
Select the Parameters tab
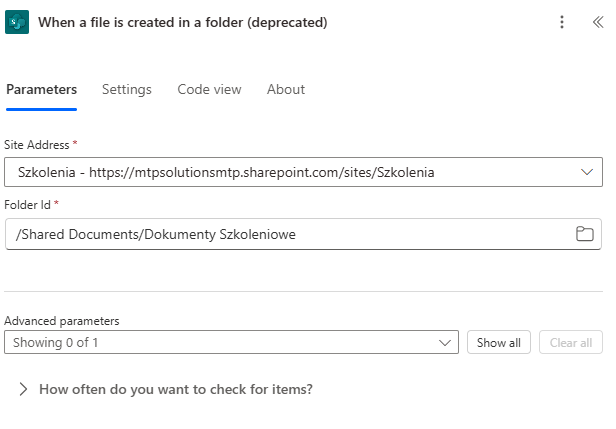41,90
